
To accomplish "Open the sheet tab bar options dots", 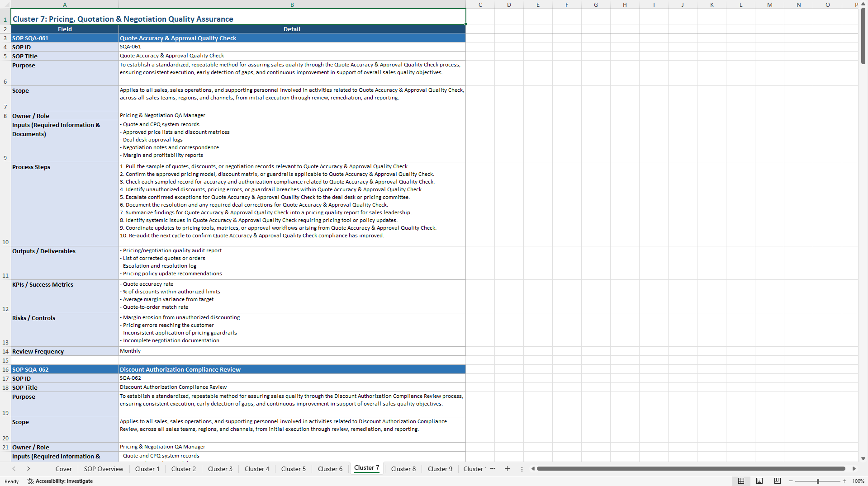I will 522,469.
